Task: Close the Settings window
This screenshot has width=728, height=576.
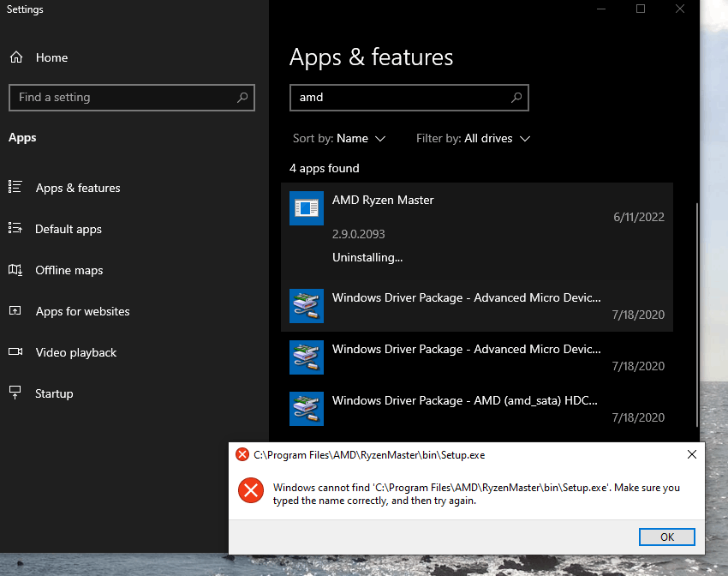Action: click(680, 9)
